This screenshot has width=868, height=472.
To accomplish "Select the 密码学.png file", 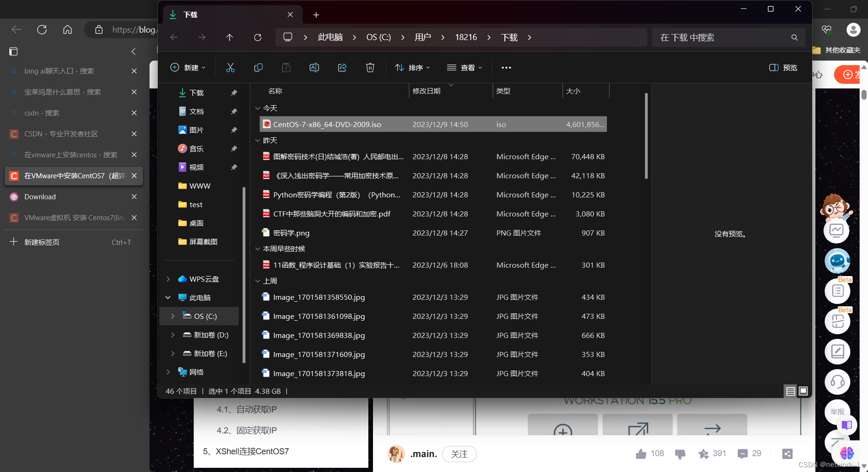I will [x=433, y=233].
